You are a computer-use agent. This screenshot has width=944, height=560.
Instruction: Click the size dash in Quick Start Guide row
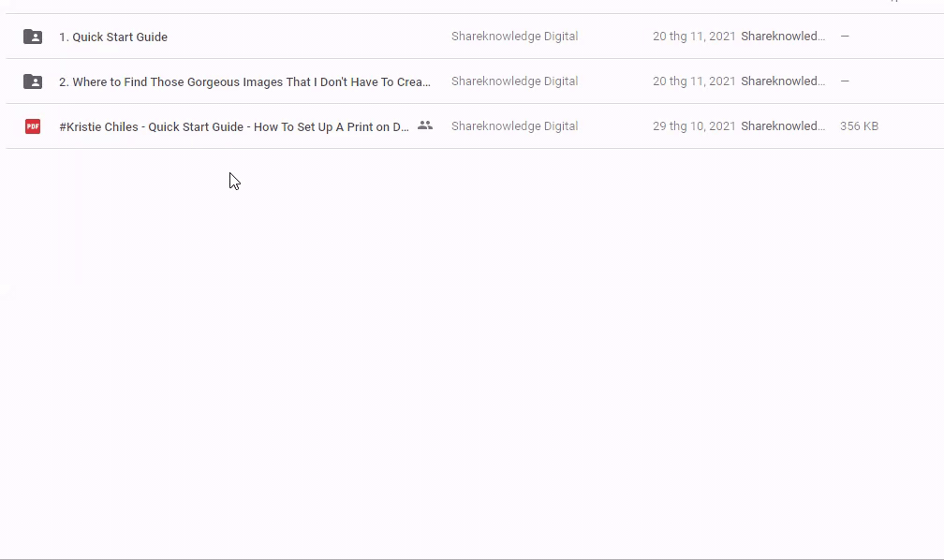[845, 37]
